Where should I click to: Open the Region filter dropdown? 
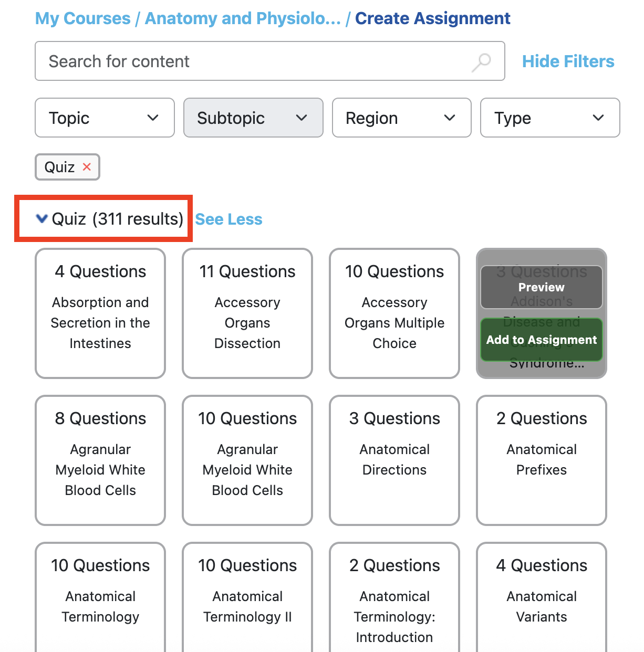tap(401, 118)
